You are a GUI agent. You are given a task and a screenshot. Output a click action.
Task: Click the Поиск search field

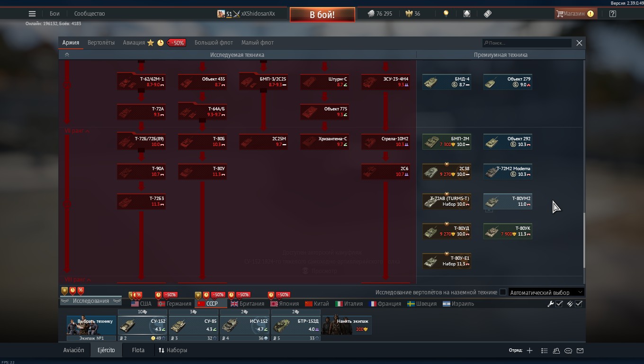(x=527, y=43)
